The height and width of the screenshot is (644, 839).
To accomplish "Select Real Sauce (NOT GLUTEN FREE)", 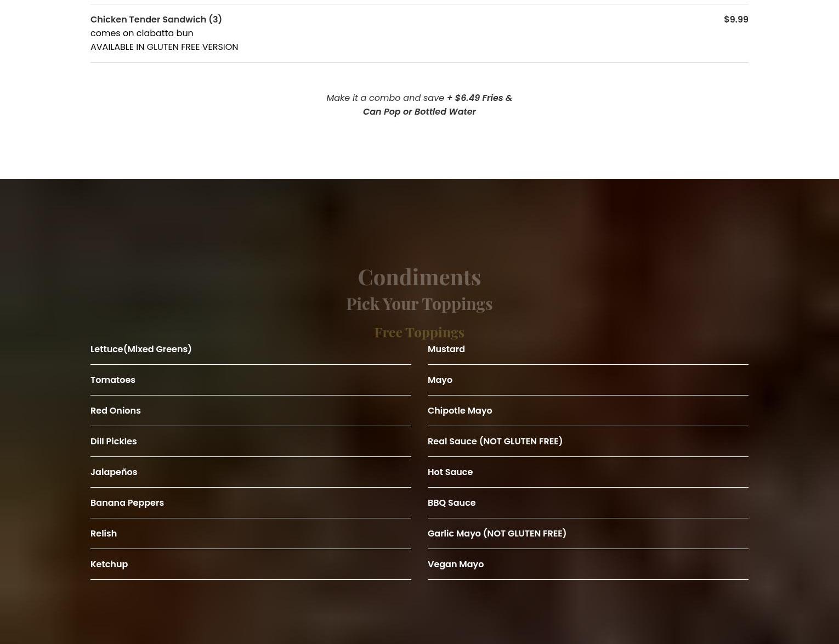I will (x=495, y=442).
